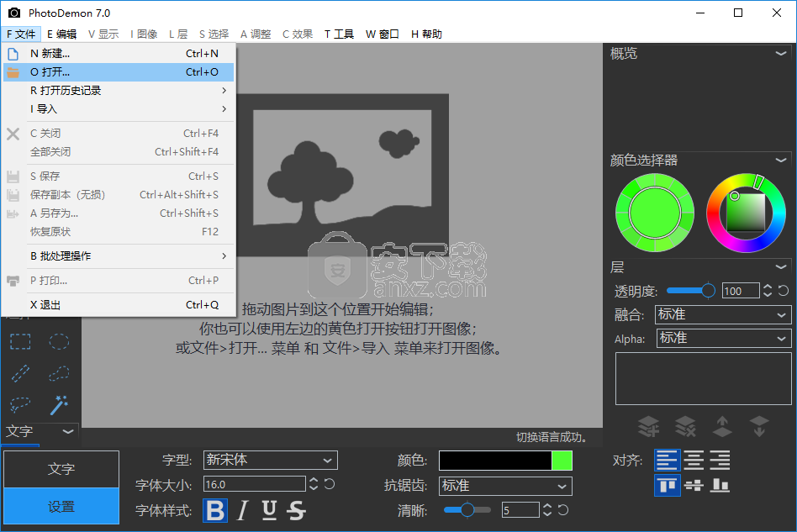The width and height of the screenshot is (797, 532).
Task: Align text to the bottom
Action: [x=720, y=485]
